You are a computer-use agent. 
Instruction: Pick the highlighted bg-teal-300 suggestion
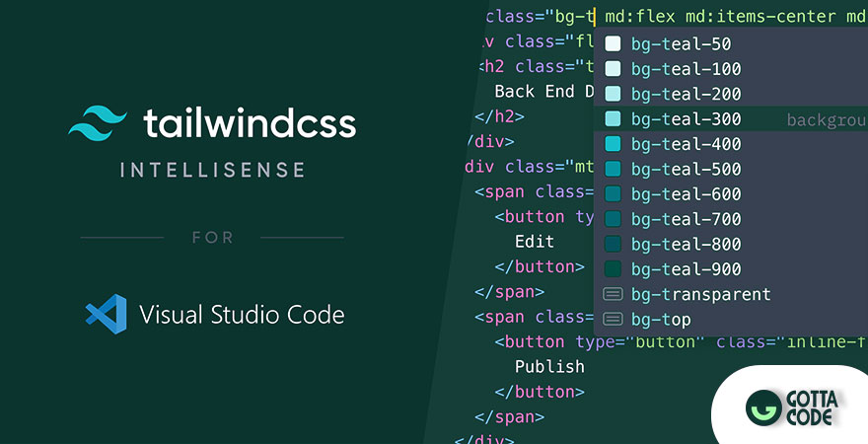731,119
